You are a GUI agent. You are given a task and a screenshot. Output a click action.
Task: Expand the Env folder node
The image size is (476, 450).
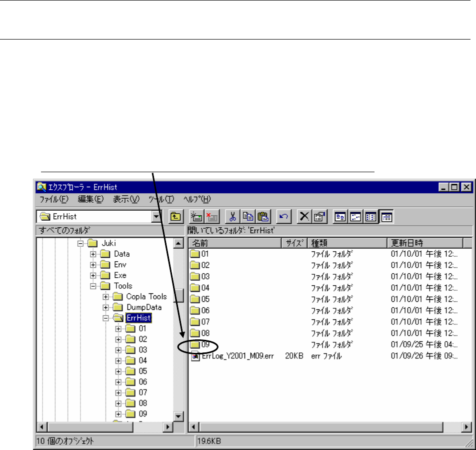pos(93,265)
